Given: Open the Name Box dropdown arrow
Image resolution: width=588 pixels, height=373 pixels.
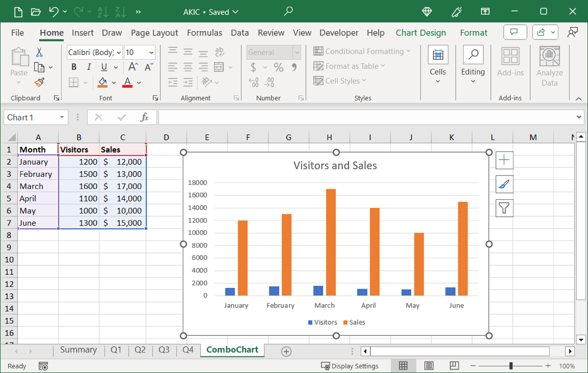Looking at the screenshot, I should tap(61, 118).
